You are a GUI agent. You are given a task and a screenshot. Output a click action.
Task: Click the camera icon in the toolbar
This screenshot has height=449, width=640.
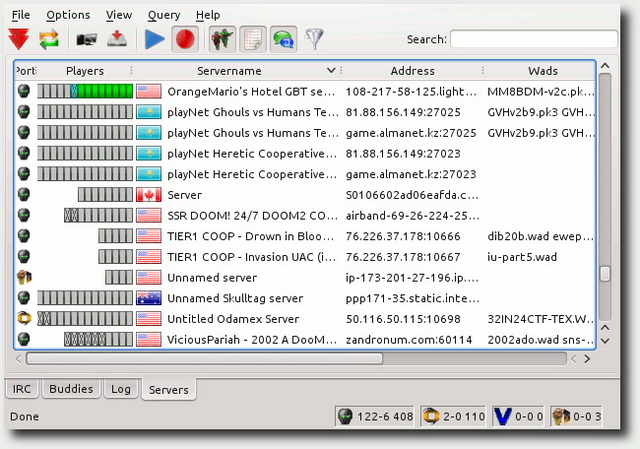87,40
